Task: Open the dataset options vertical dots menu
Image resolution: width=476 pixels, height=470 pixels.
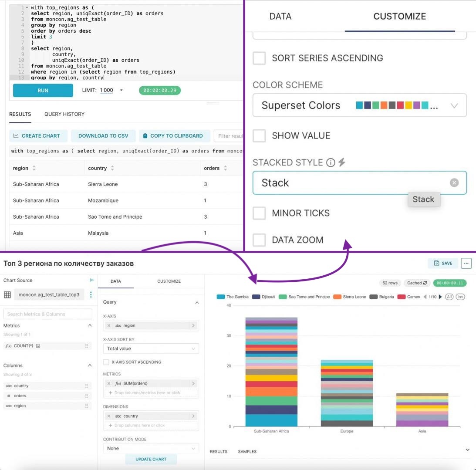Action: pyautogui.click(x=91, y=294)
